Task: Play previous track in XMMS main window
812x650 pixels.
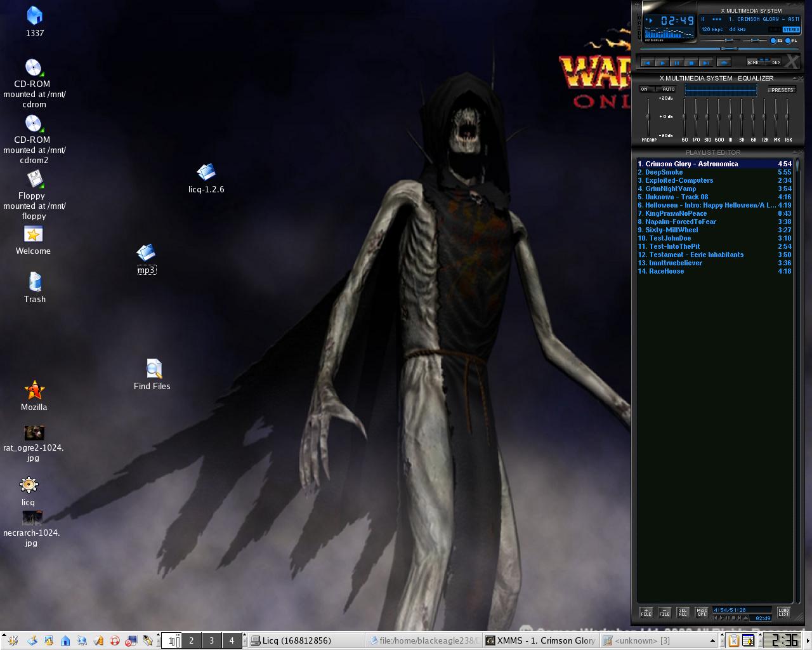Action: pos(648,63)
